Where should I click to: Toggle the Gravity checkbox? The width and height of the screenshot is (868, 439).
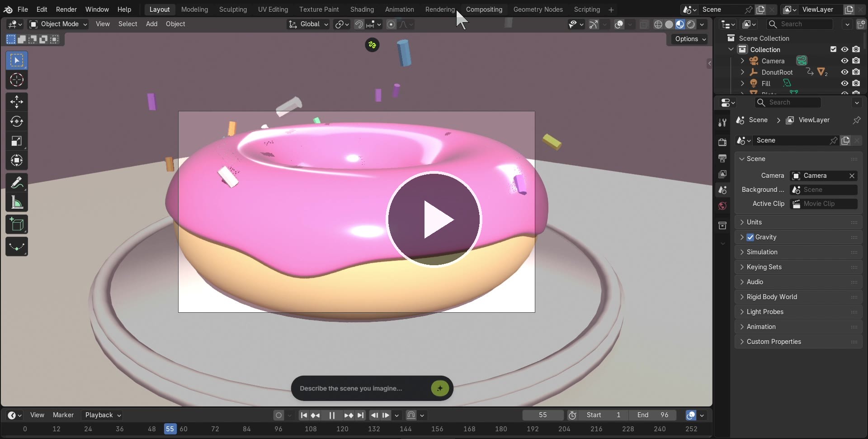click(x=750, y=237)
